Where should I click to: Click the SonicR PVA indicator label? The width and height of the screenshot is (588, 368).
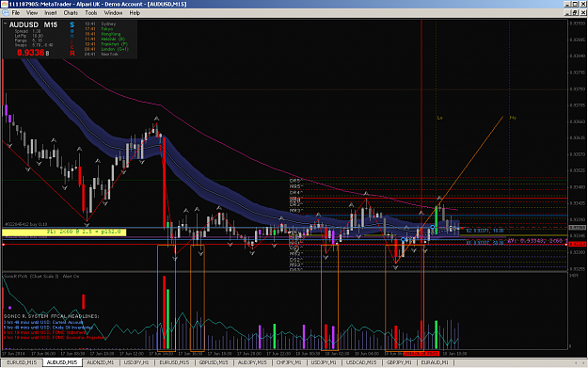41,276
